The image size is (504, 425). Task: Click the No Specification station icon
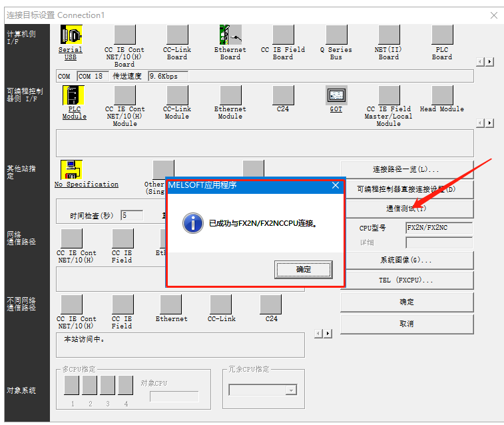point(71,170)
